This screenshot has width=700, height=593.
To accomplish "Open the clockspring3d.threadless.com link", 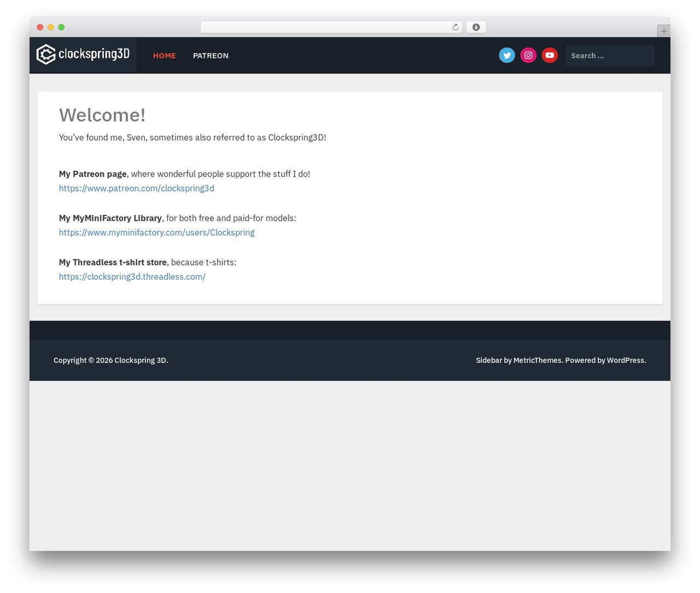I will [132, 277].
